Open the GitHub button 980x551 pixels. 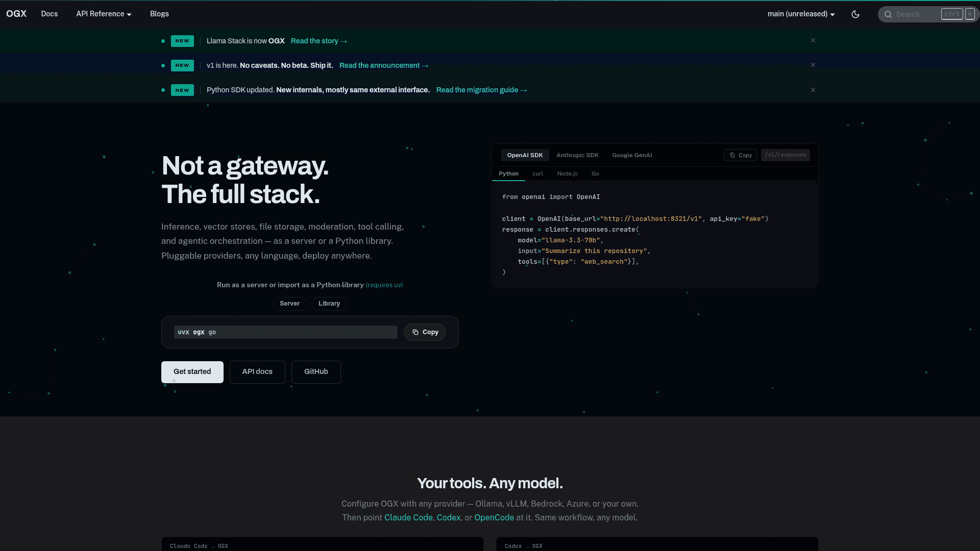pos(316,372)
